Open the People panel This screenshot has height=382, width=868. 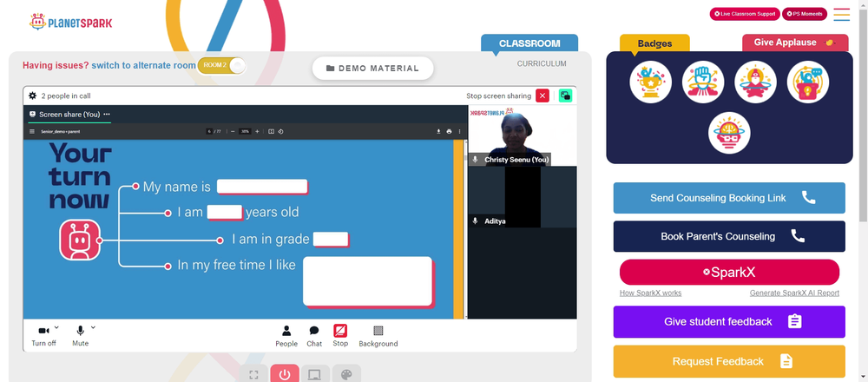coord(286,336)
